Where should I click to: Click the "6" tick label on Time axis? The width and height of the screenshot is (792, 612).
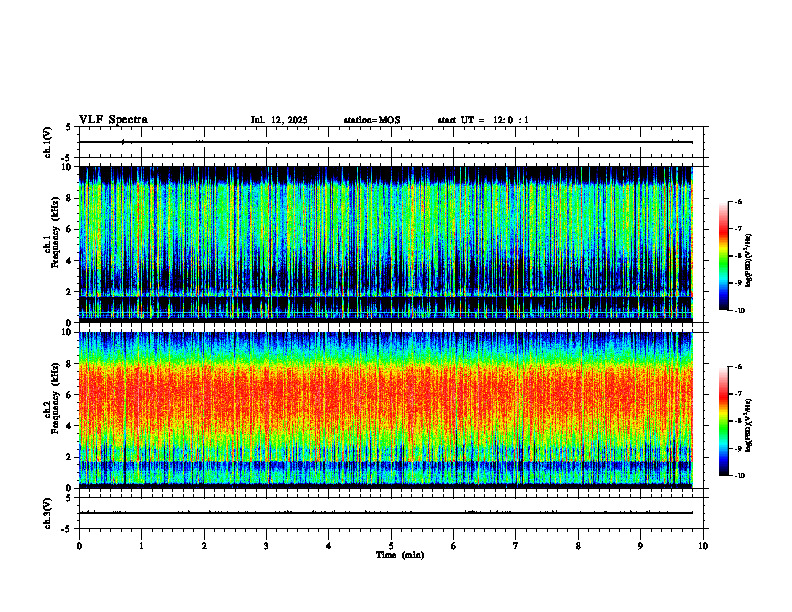click(x=454, y=546)
